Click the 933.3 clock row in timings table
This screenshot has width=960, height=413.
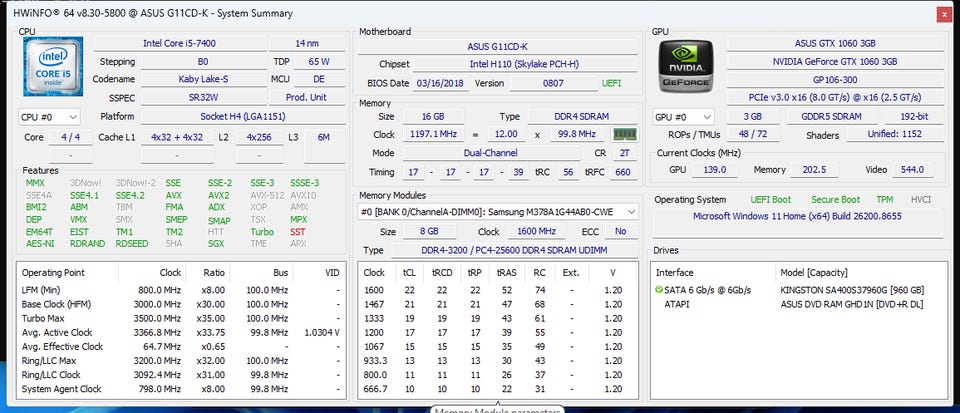[498, 360]
